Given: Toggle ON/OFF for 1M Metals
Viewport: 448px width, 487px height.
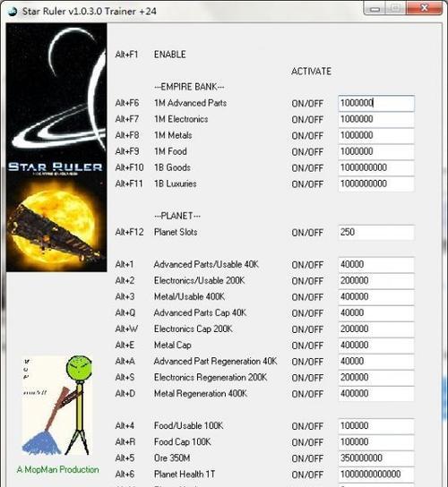Looking at the screenshot, I should (307, 136).
